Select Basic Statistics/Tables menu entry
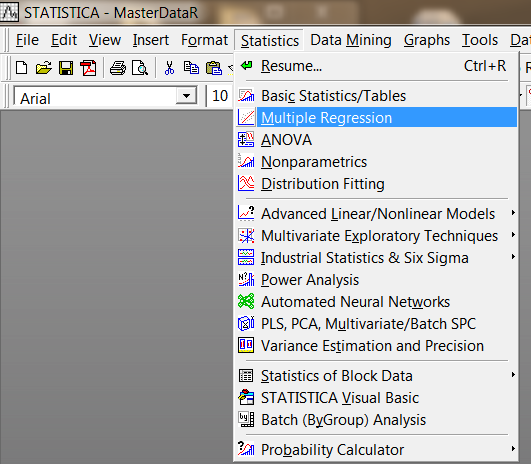Screen dimensions: 531x464 point(376,96)
